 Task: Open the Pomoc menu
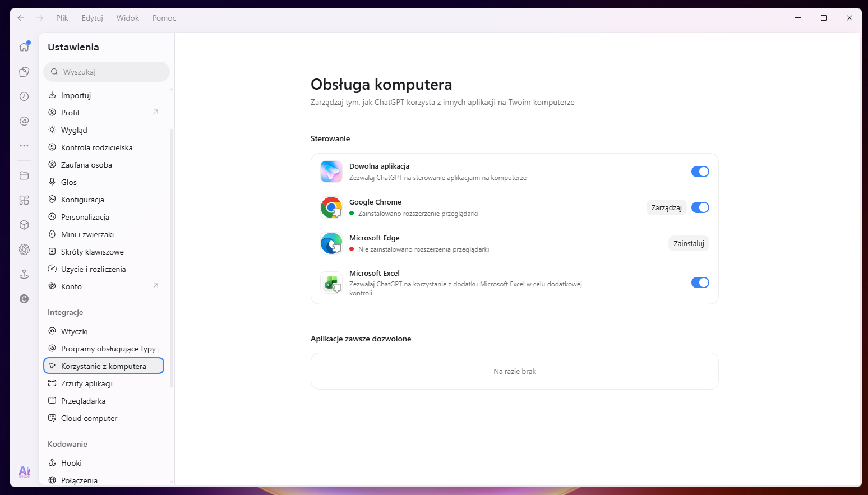click(x=164, y=18)
